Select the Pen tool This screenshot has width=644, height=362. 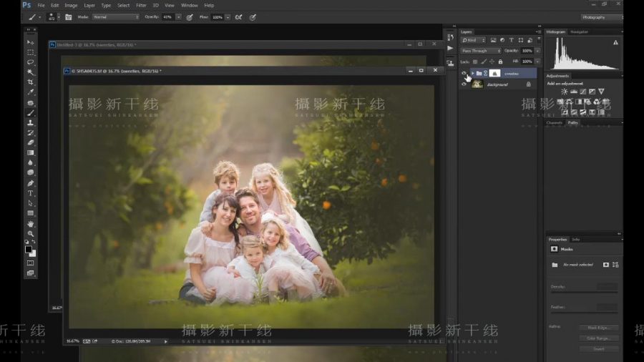[x=30, y=183]
